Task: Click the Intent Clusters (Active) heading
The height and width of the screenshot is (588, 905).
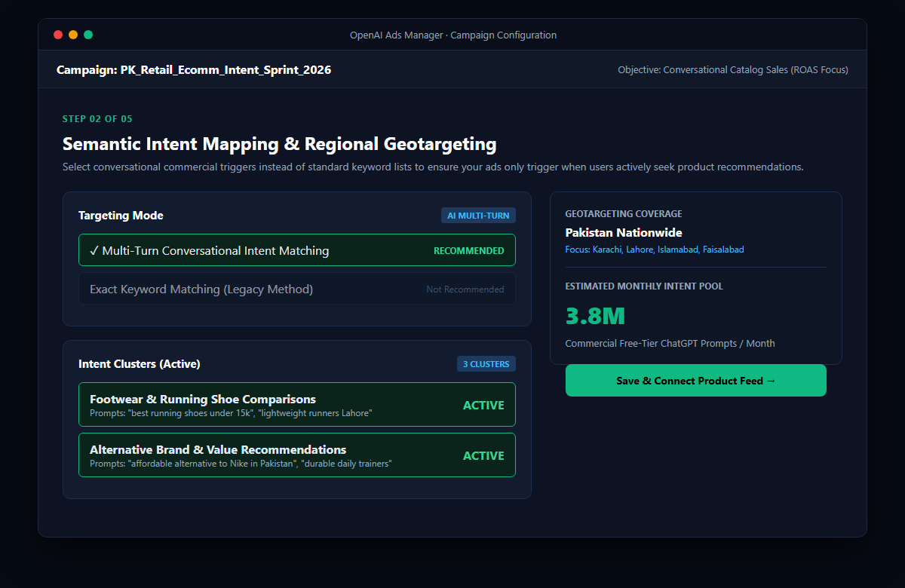Action: [x=139, y=364]
